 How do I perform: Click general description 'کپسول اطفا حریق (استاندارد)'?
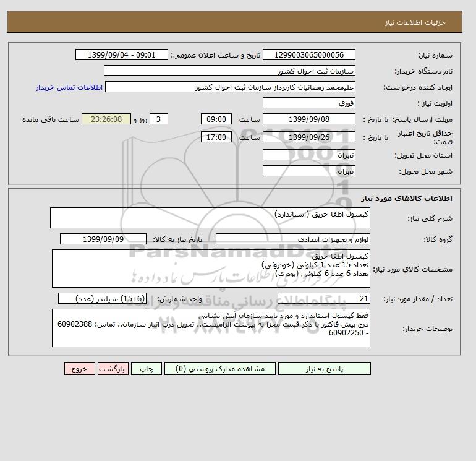click(x=210, y=218)
